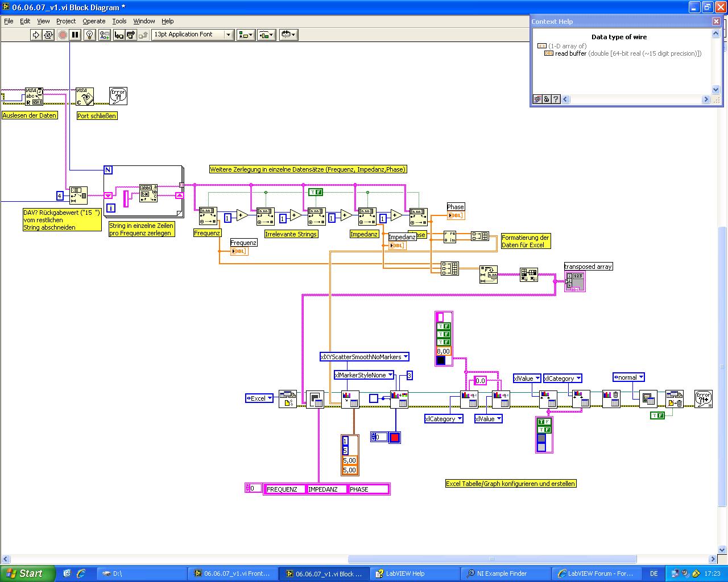The width and height of the screenshot is (728, 582).
Task: Select the transposed array indicator terminal
Action: pyautogui.click(x=574, y=281)
